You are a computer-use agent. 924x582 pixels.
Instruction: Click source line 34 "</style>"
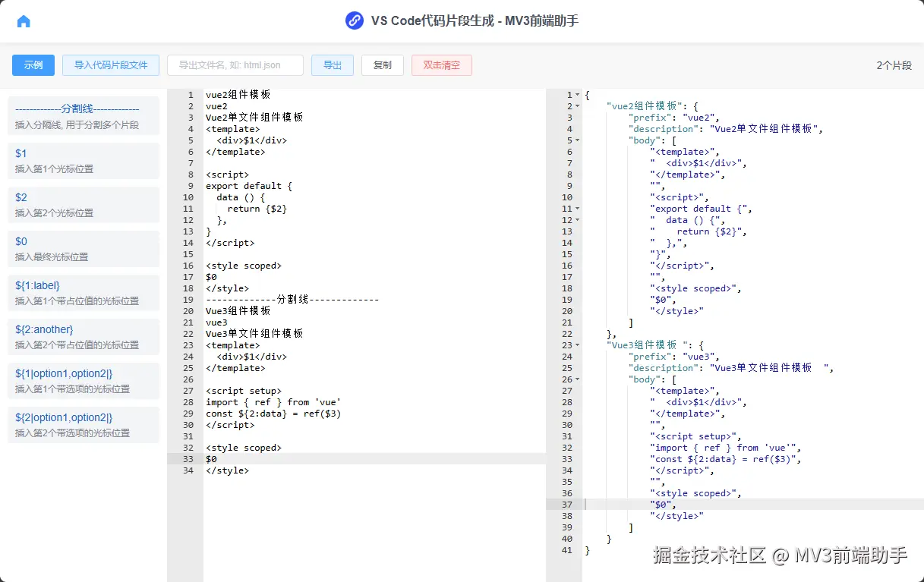(227, 470)
